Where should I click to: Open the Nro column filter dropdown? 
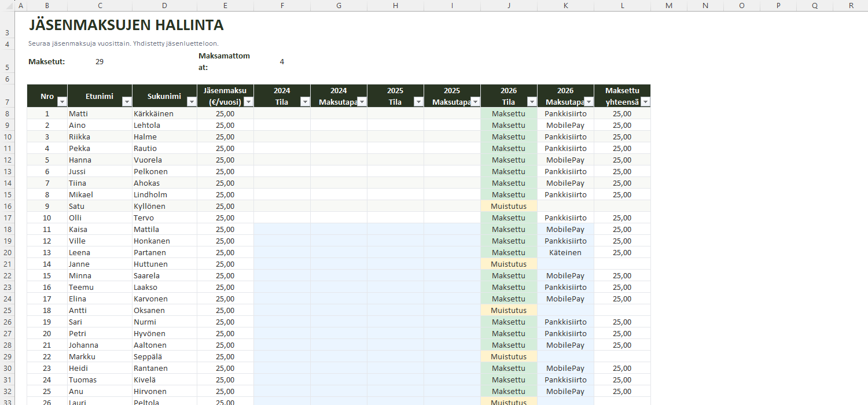(x=62, y=102)
